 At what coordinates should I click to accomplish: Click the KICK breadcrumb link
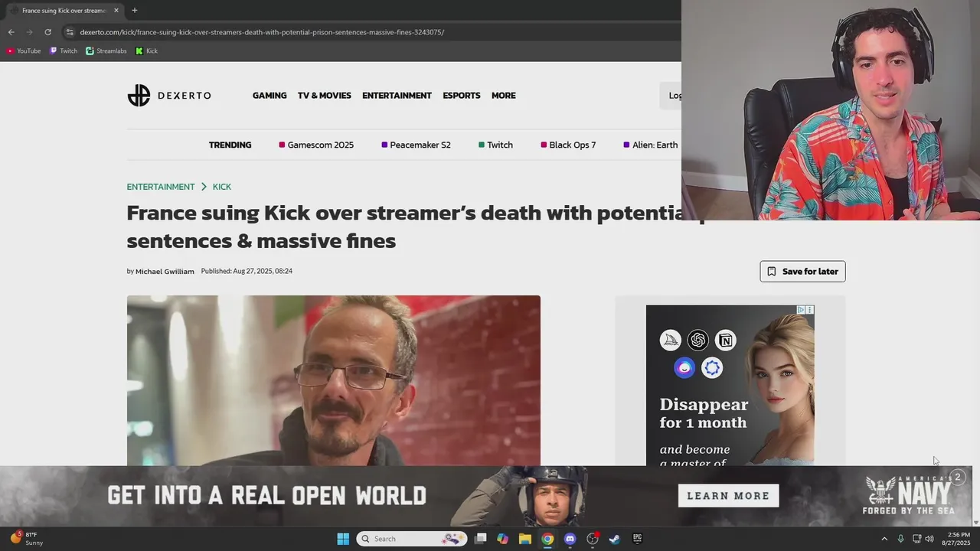(222, 187)
